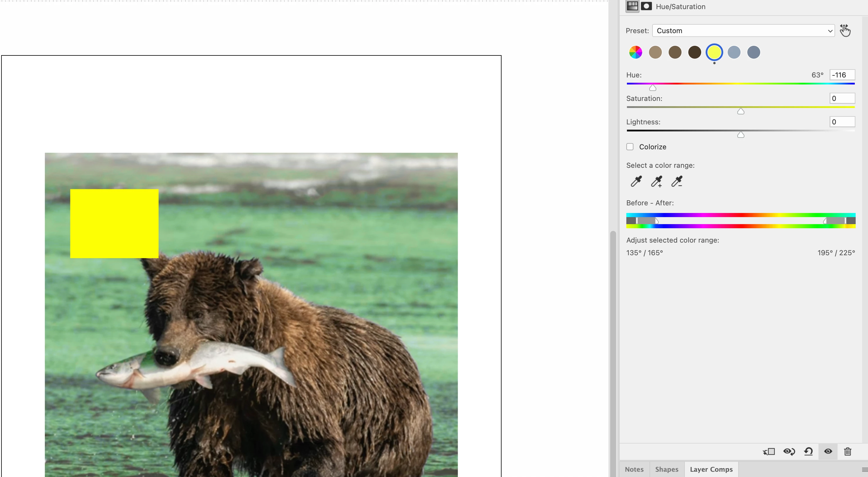
Task: Select the eyedropper tool for color range
Action: tap(636, 181)
